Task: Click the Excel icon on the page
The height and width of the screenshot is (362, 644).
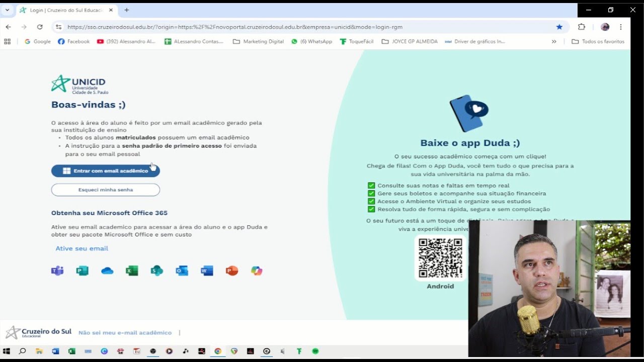Action: tap(132, 271)
